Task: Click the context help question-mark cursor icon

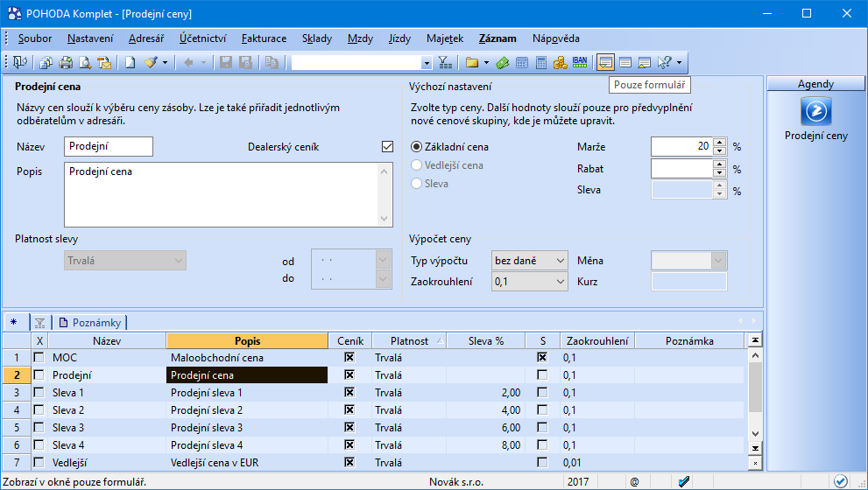Action: point(664,62)
